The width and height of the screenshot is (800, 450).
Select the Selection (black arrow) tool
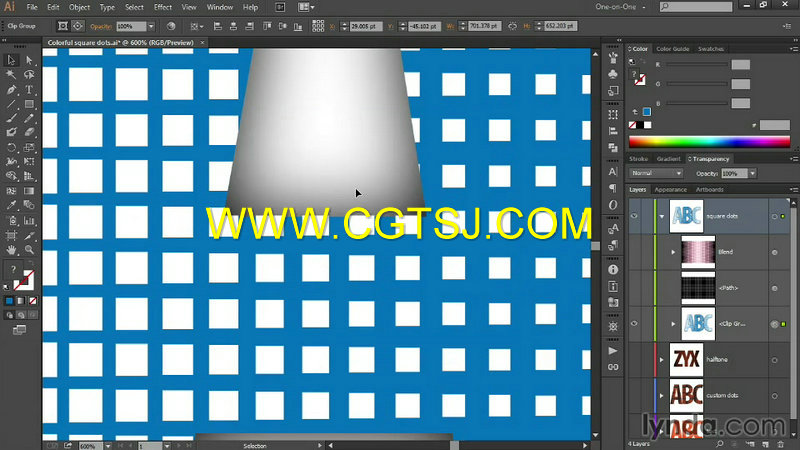tap(11, 60)
